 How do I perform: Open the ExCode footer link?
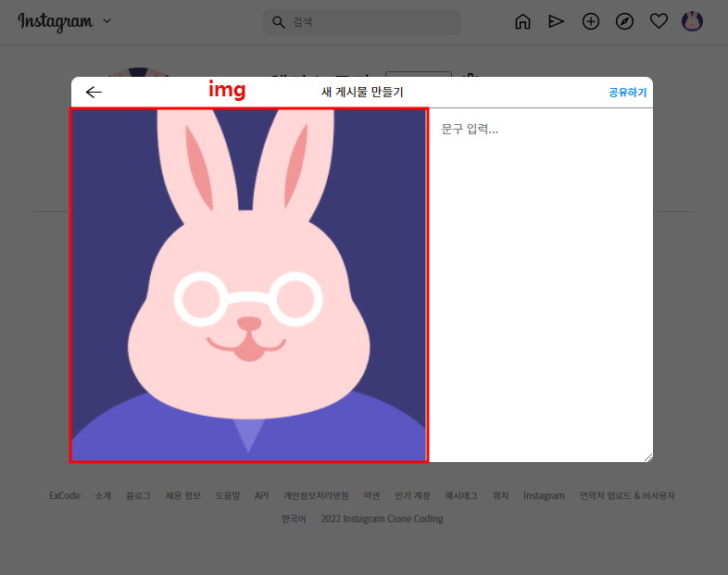point(65,495)
